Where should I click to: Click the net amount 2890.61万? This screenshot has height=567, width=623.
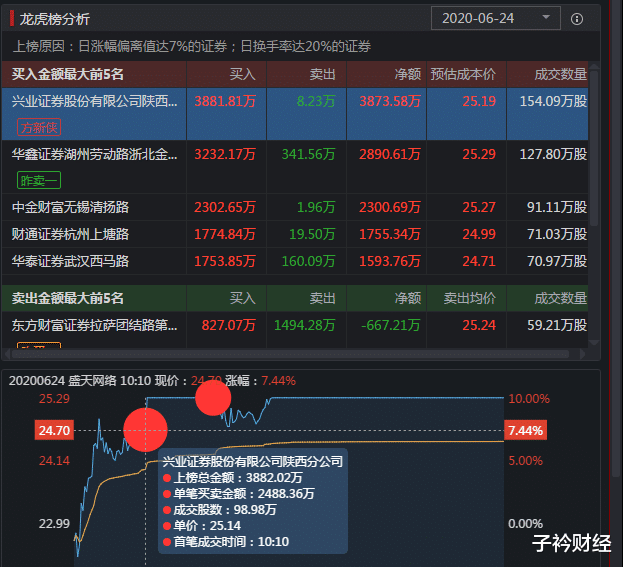[x=390, y=154]
